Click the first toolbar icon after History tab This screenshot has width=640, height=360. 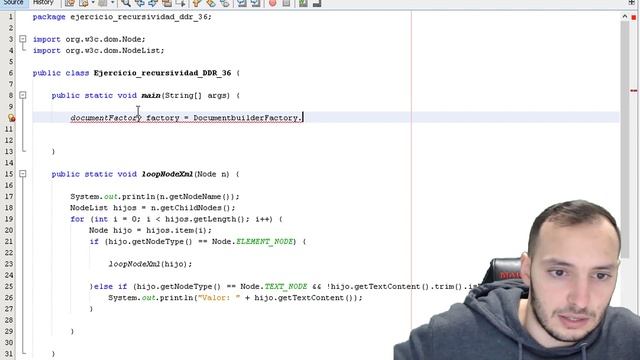(x=70, y=3)
